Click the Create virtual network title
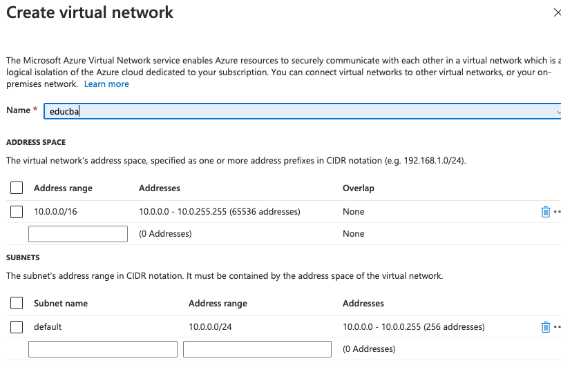This screenshot has width=561, height=392. click(90, 12)
